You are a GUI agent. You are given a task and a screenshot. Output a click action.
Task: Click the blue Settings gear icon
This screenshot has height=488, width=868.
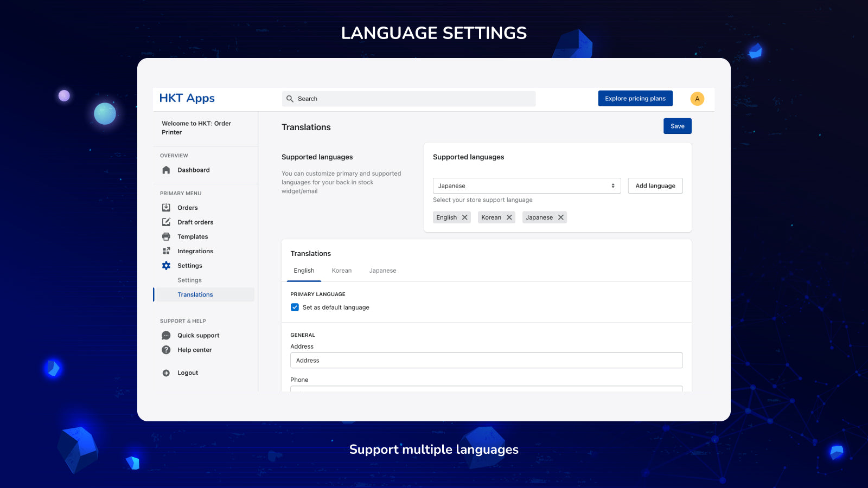click(166, 265)
